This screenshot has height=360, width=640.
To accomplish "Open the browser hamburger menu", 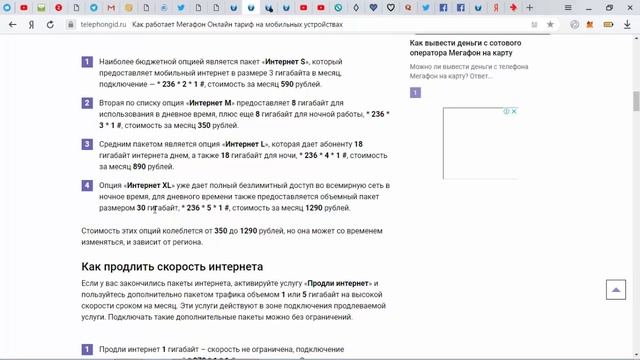I will tap(568, 7).
